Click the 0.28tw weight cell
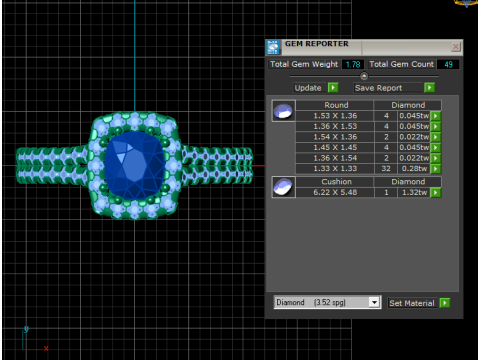Screen dimensions: 480x360 (414, 169)
